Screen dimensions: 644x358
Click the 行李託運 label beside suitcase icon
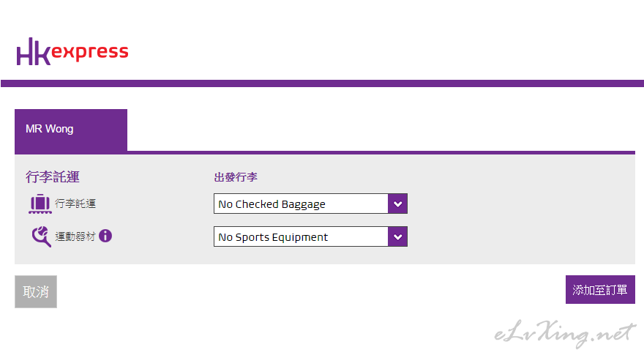pos(75,204)
